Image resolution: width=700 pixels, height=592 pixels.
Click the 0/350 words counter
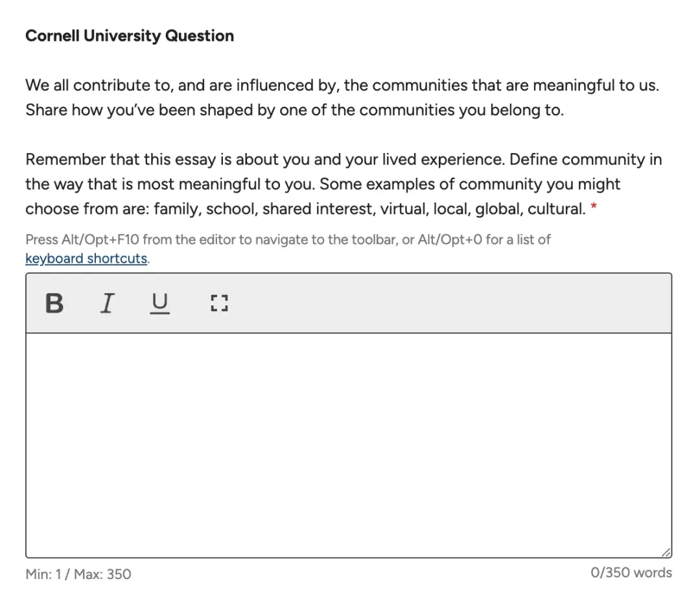pos(631,573)
